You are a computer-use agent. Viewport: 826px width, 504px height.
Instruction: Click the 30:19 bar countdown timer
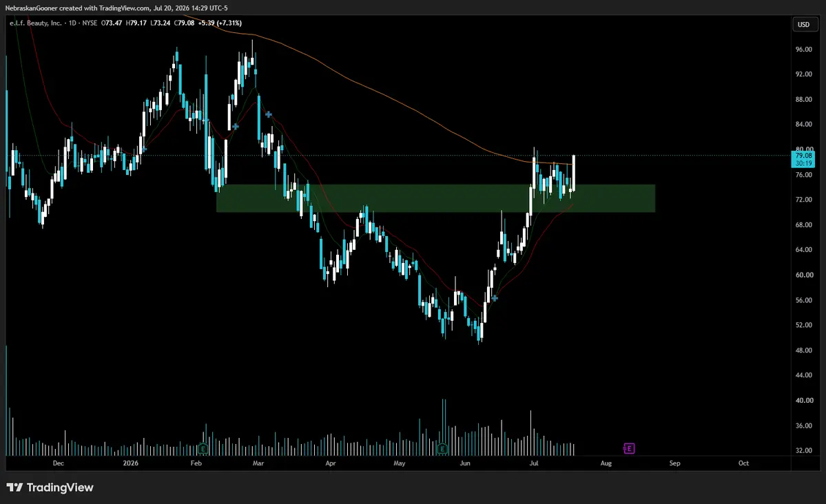[x=803, y=163]
